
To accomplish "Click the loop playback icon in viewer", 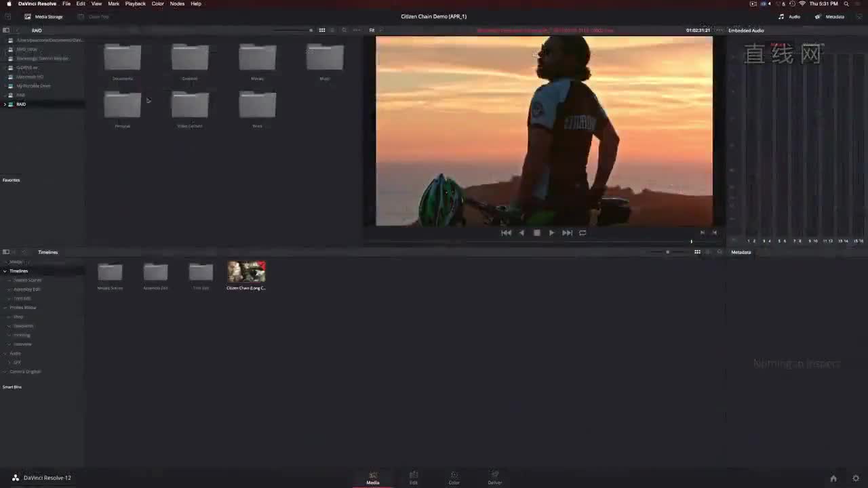I will point(583,232).
